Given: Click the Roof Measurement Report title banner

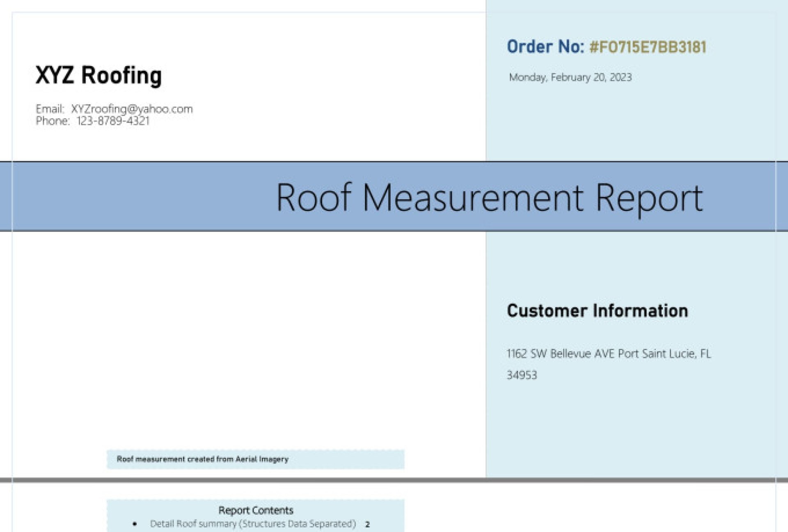Looking at the screenshot, I should click(489, 197).
